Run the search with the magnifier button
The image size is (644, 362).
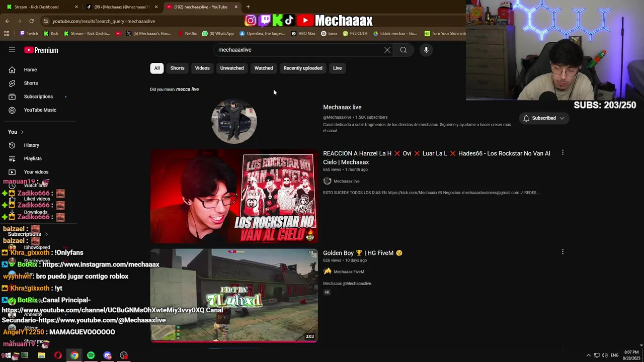(x=404, y=50)
